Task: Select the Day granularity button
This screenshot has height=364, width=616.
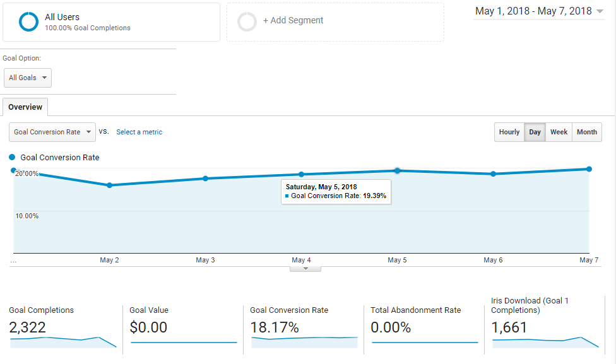Action: (535, 132)
